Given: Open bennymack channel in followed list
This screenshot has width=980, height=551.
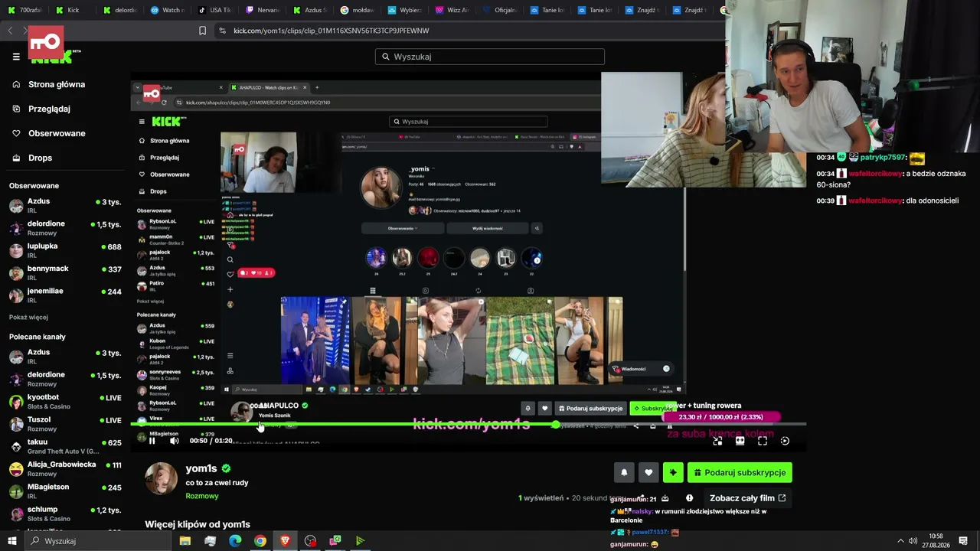Looking at the screenshot, I should [x=65, y=272].
